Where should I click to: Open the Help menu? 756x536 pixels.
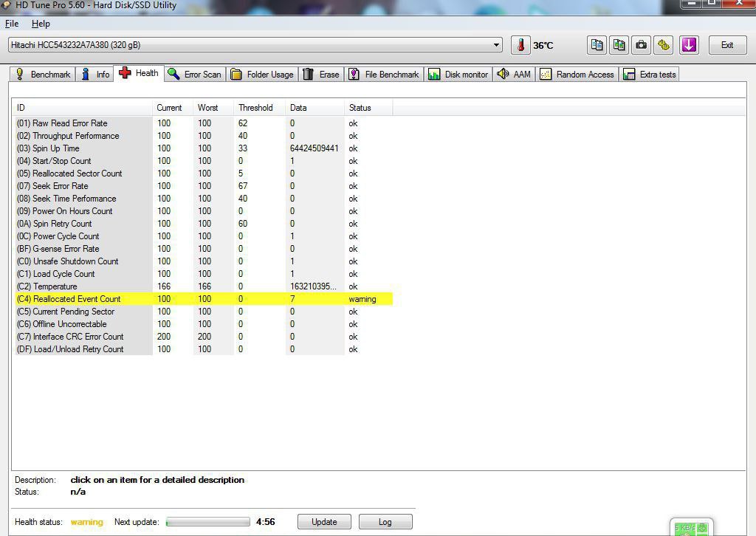(x=41, y=24)
